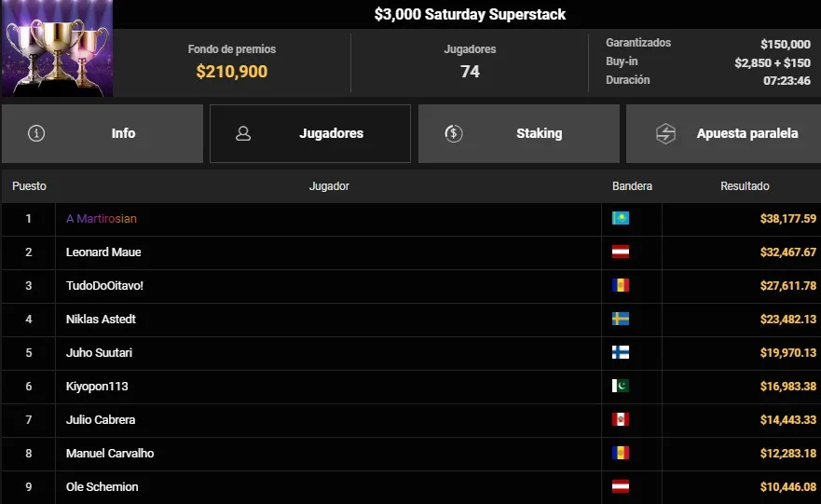Click the trophies tournament thumbnail
Viewport: 821px width, 504px height.
click(57, 48)
